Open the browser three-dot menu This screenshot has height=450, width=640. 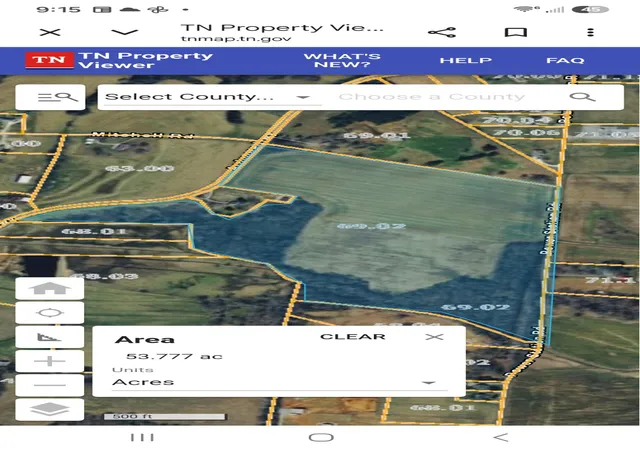click(590, 32)
